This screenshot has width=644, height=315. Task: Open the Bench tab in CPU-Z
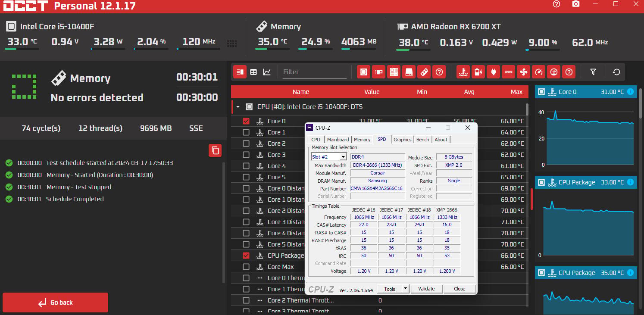[x=423, y=140]
